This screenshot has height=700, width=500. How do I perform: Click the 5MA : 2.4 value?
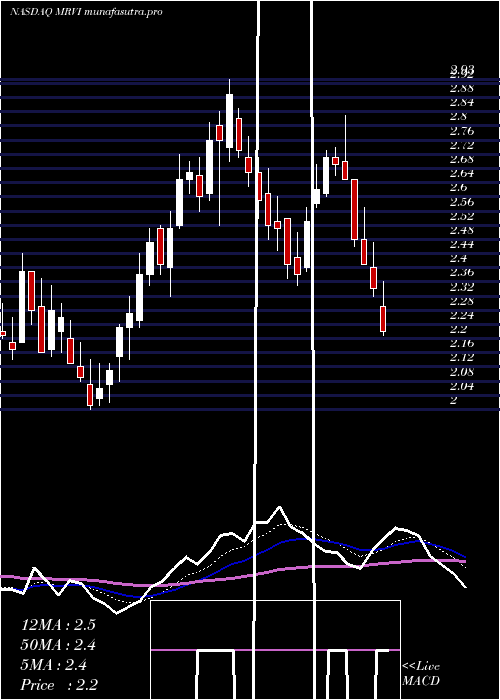(54, 665)
